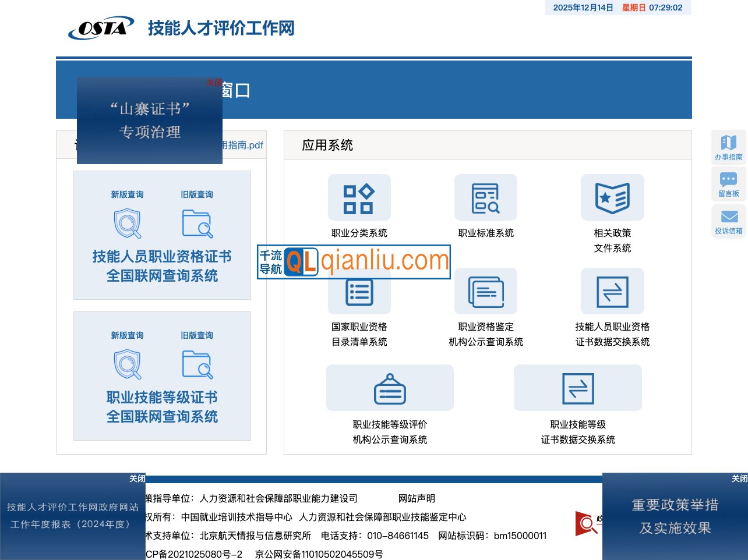
Task: Open the 职业技能等级证书数据交换系统 icon
Action: coord(577,387)
